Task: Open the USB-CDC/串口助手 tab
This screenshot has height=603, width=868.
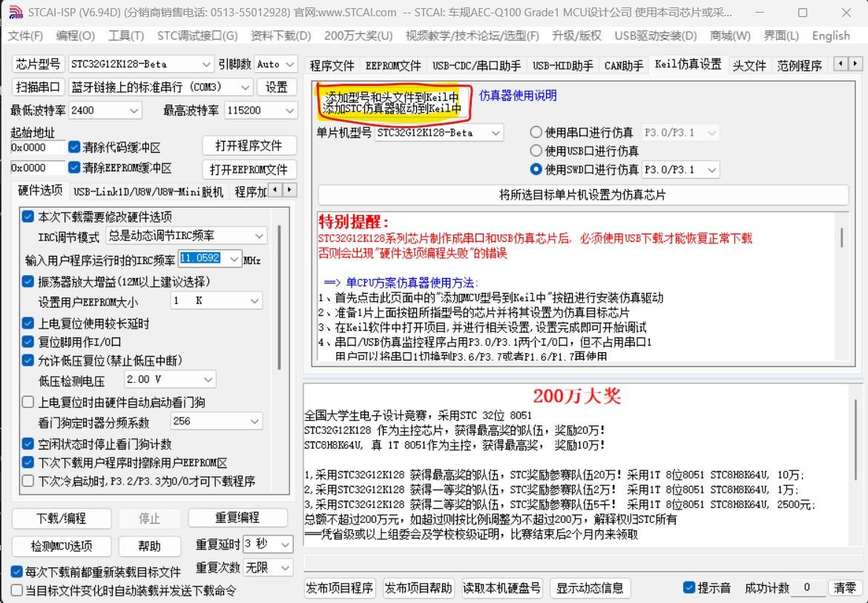Action: (x=476, y=65)
